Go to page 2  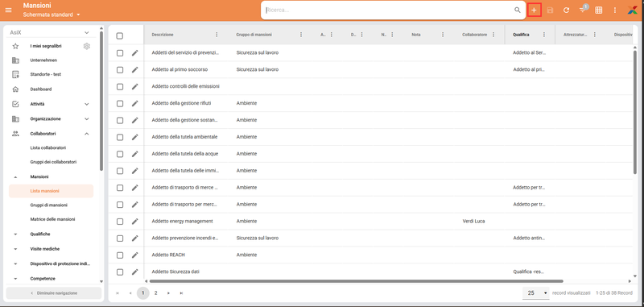155,293
